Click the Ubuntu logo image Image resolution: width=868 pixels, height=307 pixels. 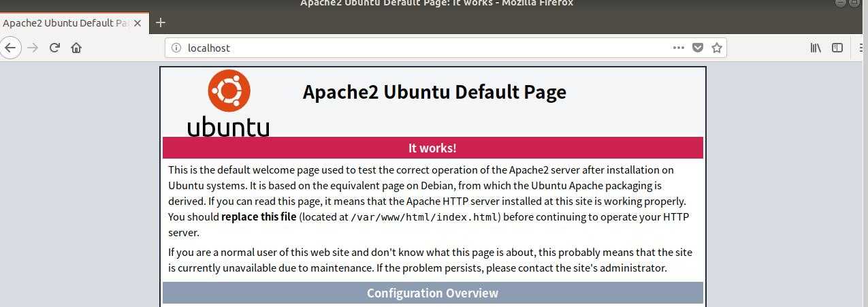229,104
